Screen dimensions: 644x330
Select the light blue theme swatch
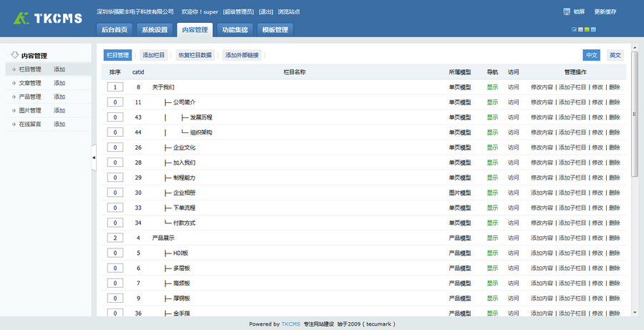593,29
